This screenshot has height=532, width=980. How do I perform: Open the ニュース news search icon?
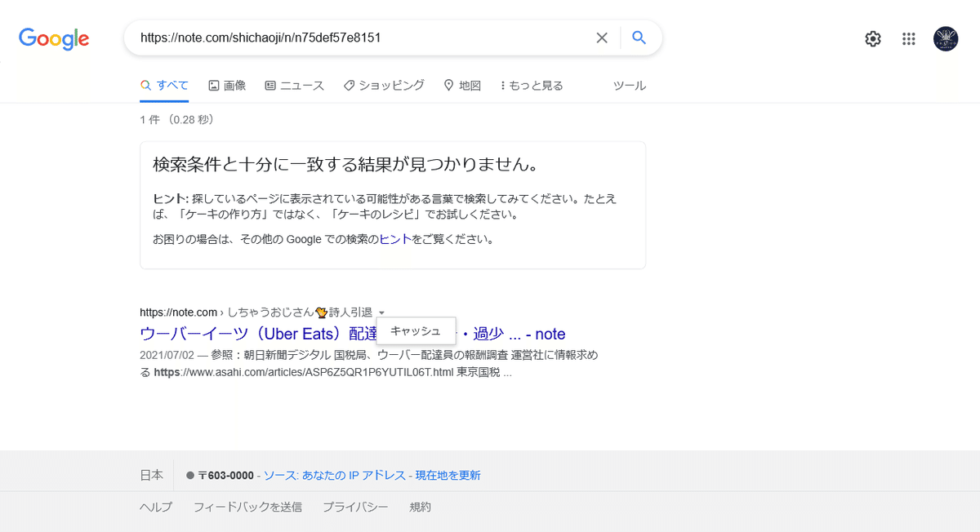click(x=269, y=85)
